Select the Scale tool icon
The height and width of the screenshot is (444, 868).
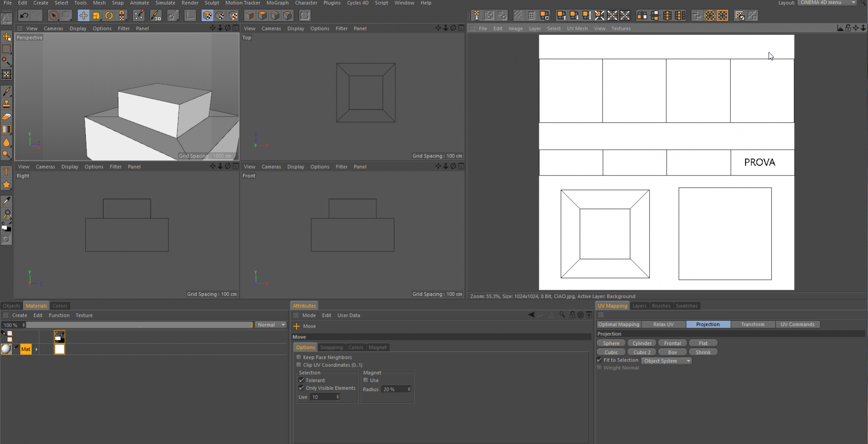coord(96,16)
